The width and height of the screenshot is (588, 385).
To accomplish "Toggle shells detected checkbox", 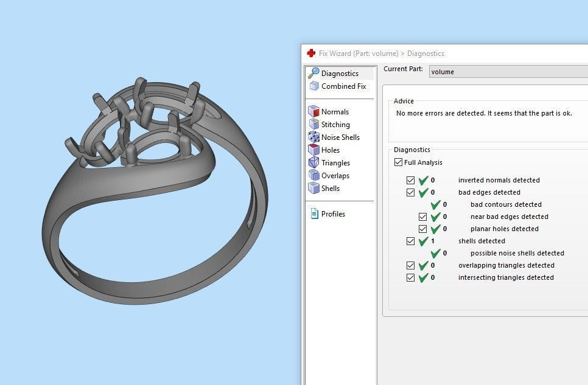I will click(x=410, y=241).
